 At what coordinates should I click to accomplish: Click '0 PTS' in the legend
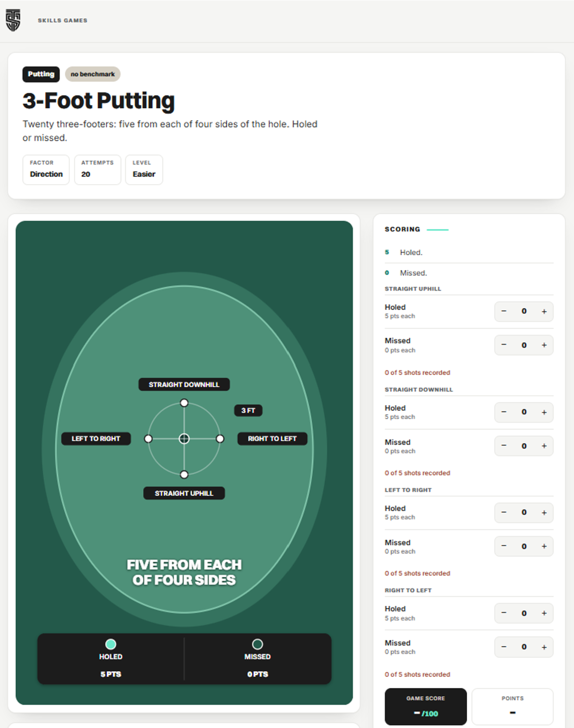pyautogui.click(x=258, y=674)
